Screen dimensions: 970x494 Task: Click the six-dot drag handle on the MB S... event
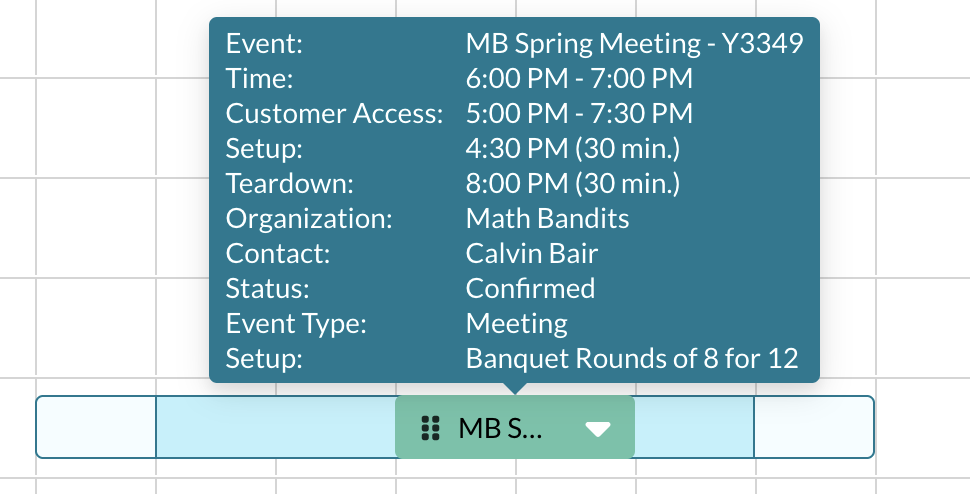(x=431, y=428)
